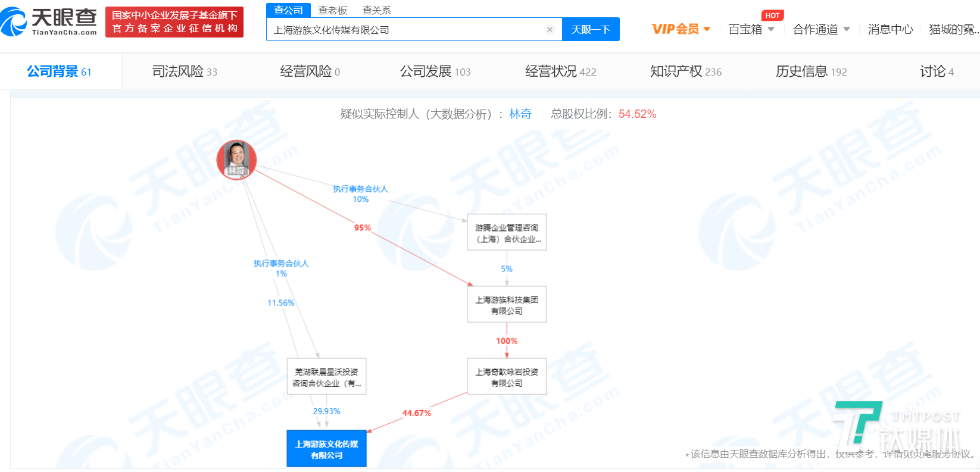Expand the 合作通道 dropdown arrow

point(847,29)
